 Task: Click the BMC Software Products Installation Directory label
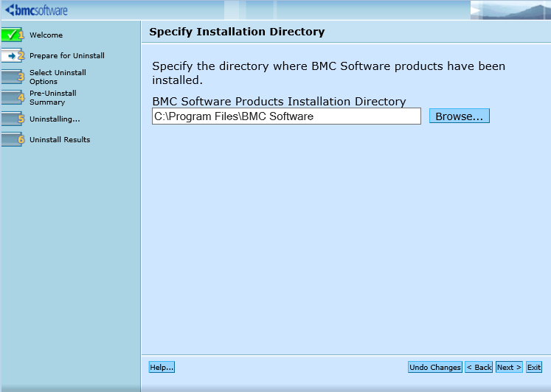(x=279, y=101)
